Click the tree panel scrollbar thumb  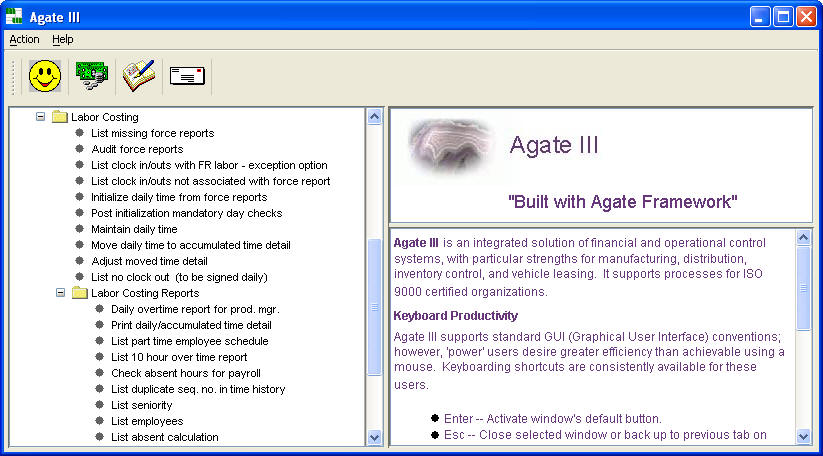pos(374,307)
